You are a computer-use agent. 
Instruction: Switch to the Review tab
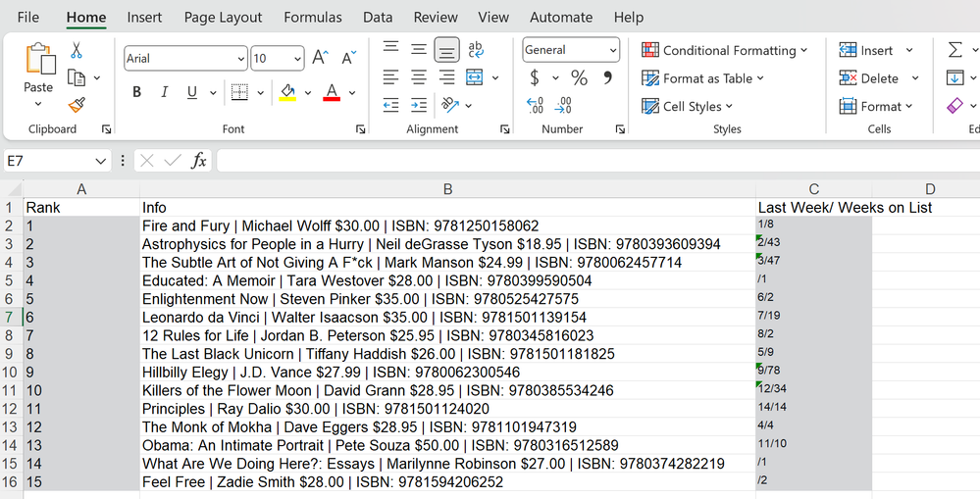[x=436, y=18]
